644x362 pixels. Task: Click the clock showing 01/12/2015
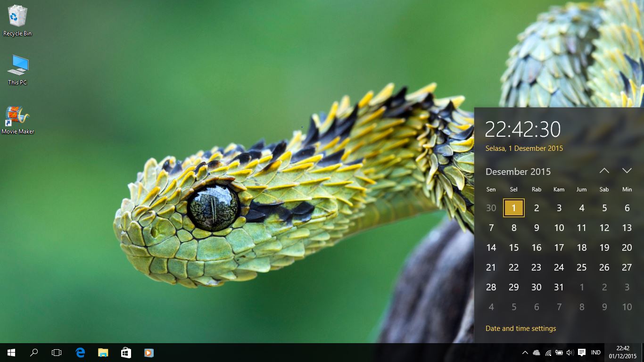[x=623, y=352]
